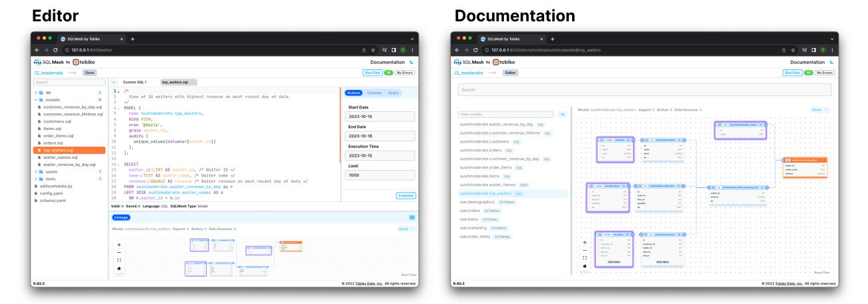Click Editor button in Documentation window
Image resolution: width=868 pixels, height=304 pixels.
(x=510, y=72)
